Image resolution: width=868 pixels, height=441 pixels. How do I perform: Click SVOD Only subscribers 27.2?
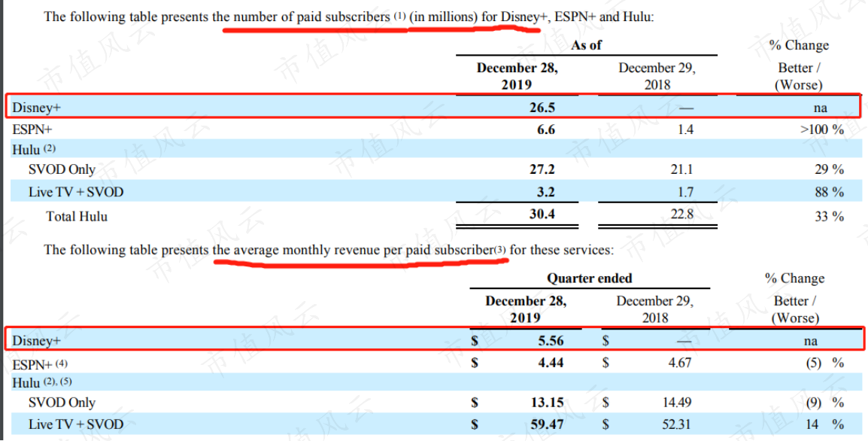point(542,169)
